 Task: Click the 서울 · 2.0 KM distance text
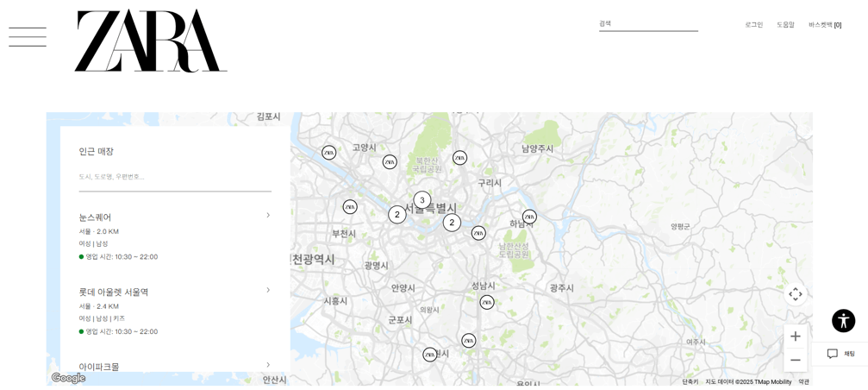pos(98,231)
